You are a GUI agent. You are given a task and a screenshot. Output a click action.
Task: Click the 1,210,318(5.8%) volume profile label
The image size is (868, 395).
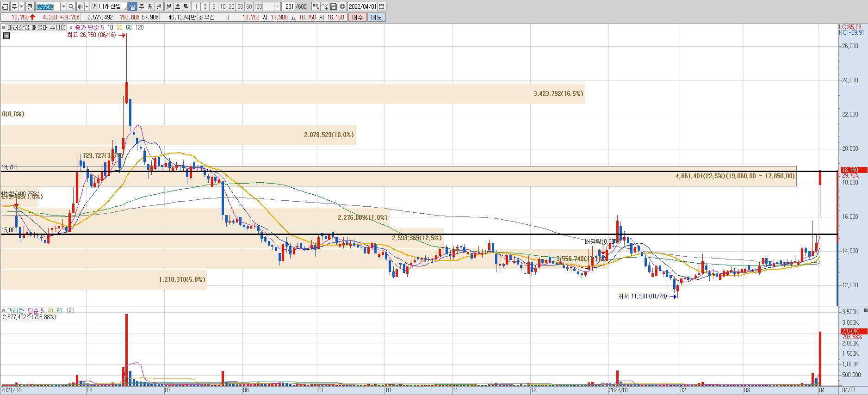point(182,279)
